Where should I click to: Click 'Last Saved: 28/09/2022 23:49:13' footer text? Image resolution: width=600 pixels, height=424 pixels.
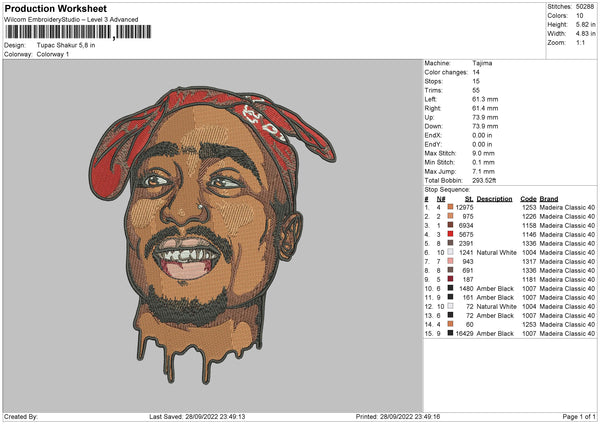tap(197, 416)
